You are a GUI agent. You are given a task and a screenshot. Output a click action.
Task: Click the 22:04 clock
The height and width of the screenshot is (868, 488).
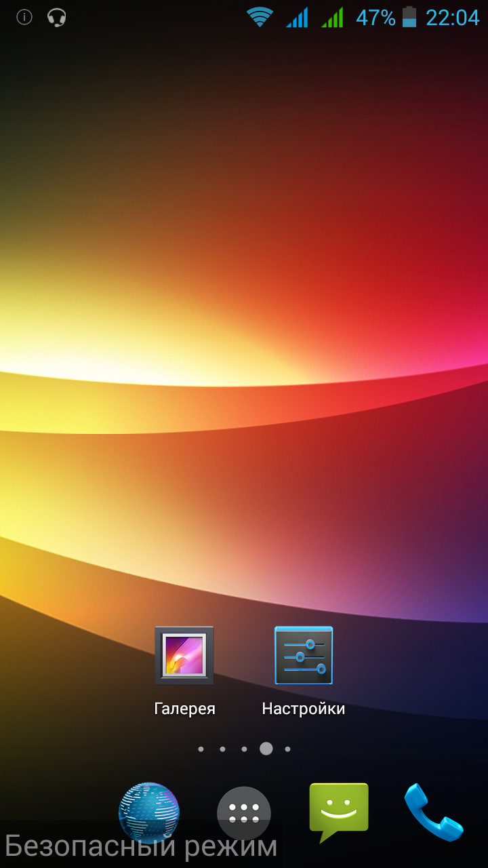452,18
